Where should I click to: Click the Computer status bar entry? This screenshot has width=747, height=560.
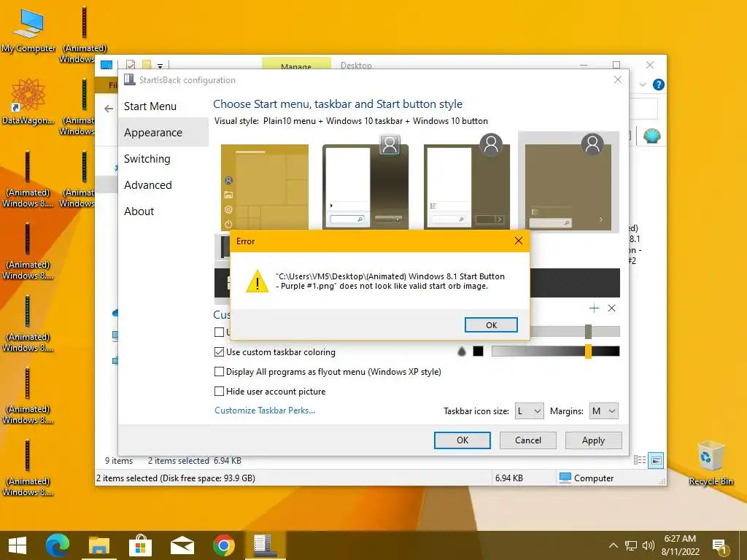[587, 478]
